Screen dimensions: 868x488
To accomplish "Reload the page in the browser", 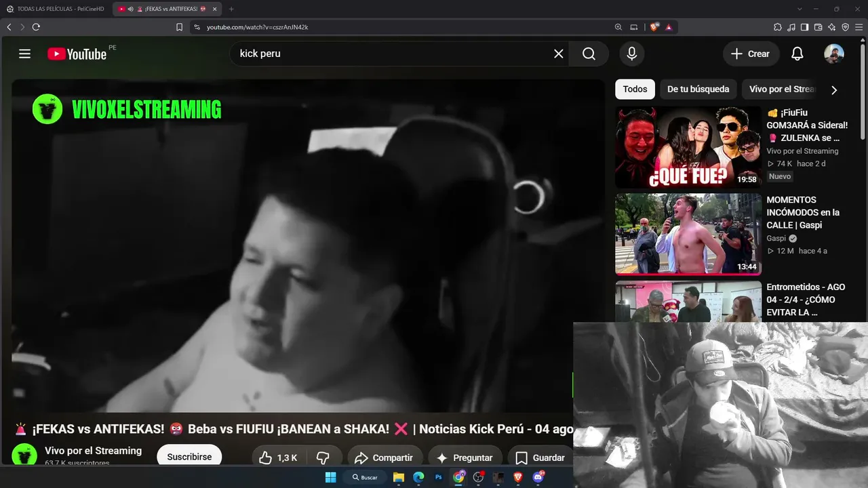I will click(36, 27).
